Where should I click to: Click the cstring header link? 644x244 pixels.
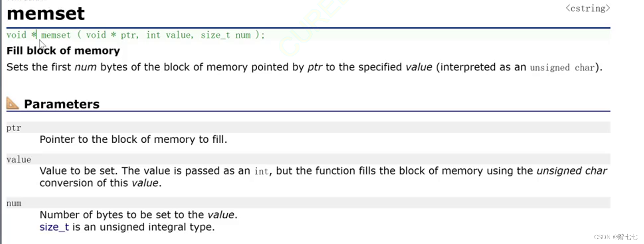(x=588, y=8)
